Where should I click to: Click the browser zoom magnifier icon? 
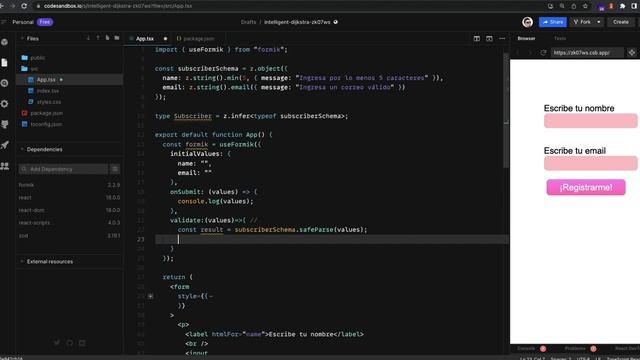(x=562, y=6)
